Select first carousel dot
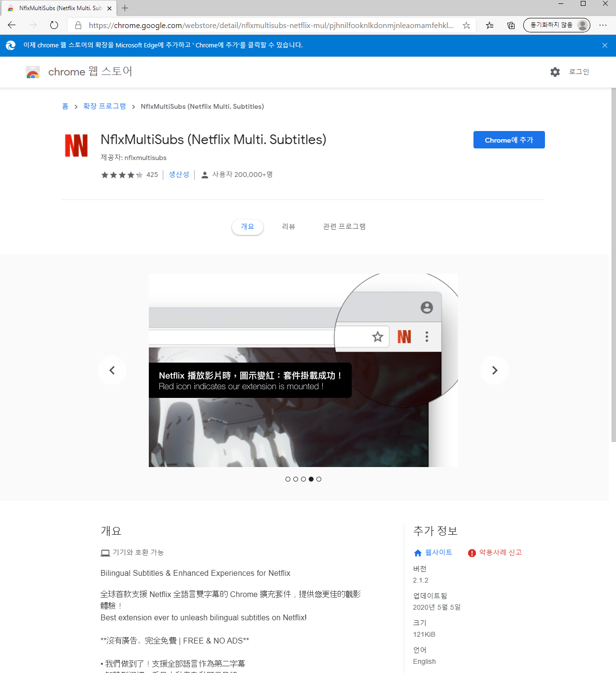The image size is (616, 673). tap(288, 479)
